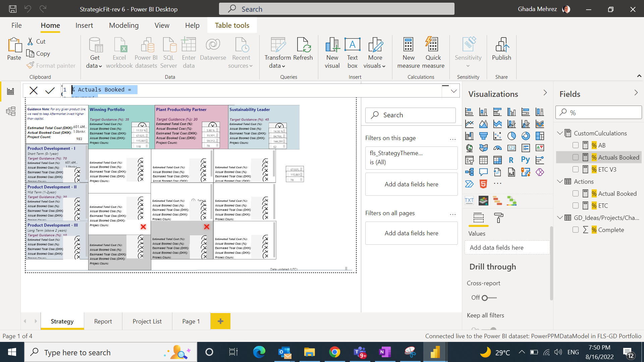Open more options for Filters on this page

pos(453,138)
